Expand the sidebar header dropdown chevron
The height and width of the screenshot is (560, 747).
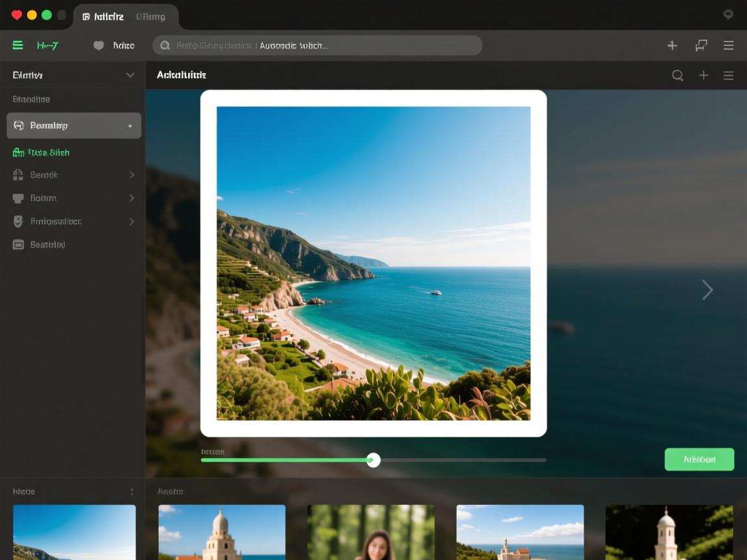click(130, 75)
